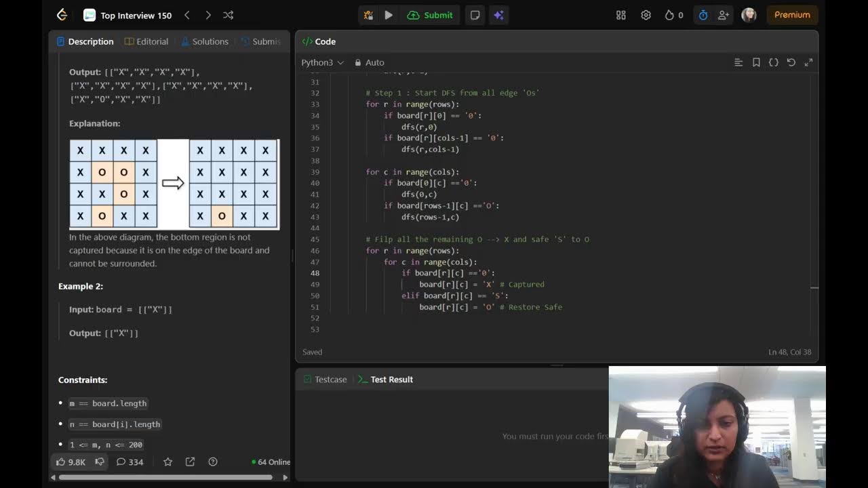Like the problem with 9.8K thumbs up
The height and width of the screenshot is (488, 868).
(x=71, y=462)
